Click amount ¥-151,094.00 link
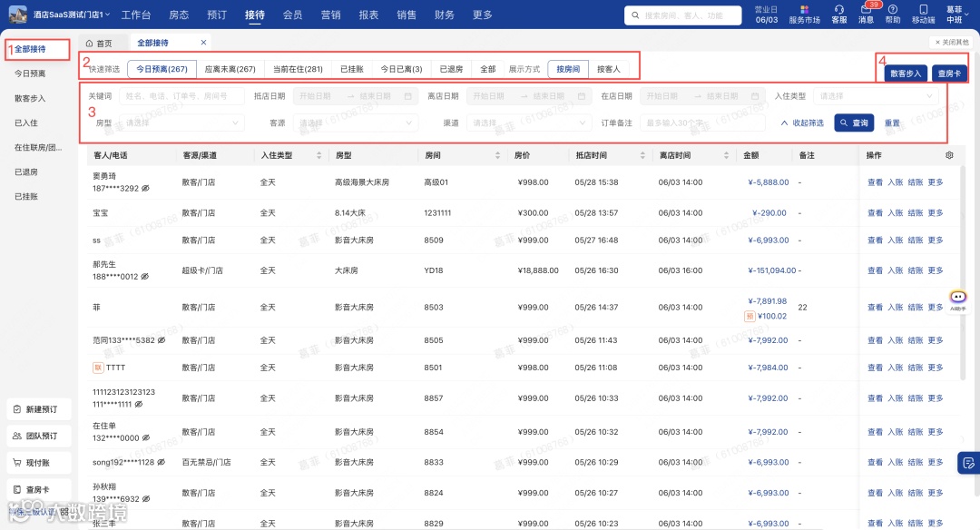Image resolution: width=980 pixels, height=530 pixels. pyautogui.click(x=772, y=270)
